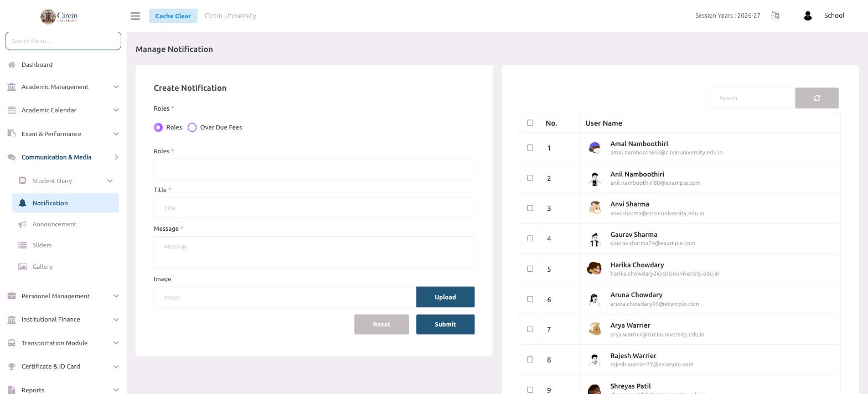The height and width of the screenshot is (394, 868).
Task: Click into the Message text area
Action: [x=314, y=252]
